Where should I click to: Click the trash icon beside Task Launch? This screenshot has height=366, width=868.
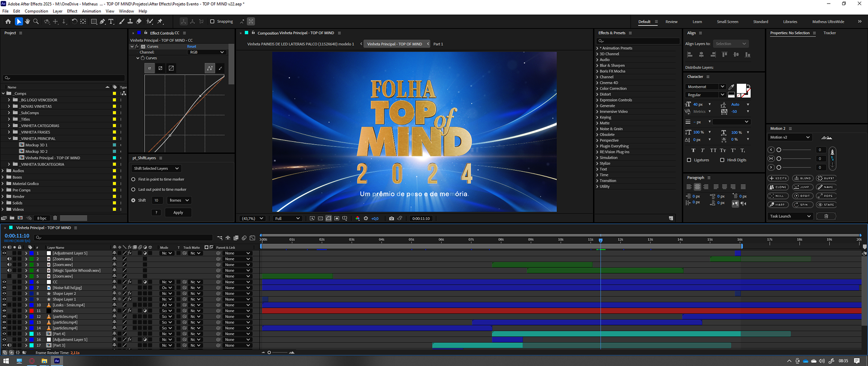tap(826, 216)
